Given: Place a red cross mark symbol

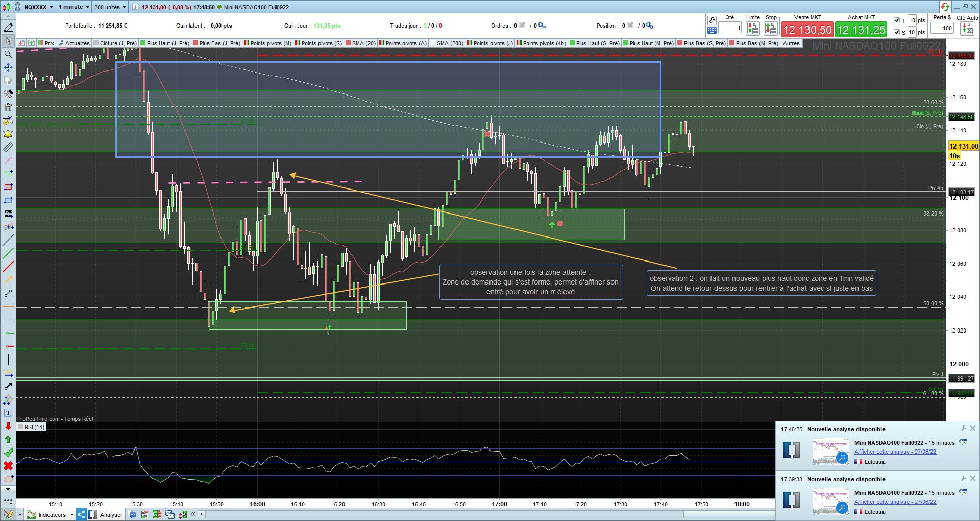Looking at the screenshot, I should pos(8,466).
